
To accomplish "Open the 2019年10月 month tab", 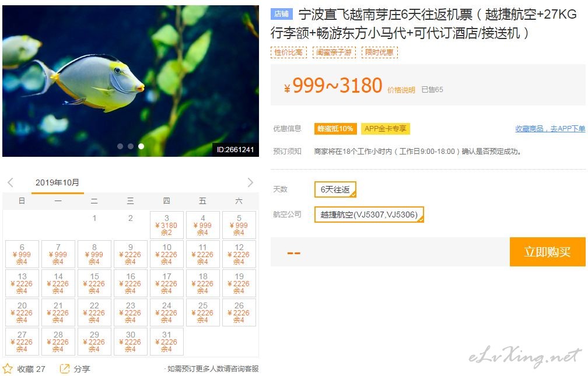I will [57, 183].
